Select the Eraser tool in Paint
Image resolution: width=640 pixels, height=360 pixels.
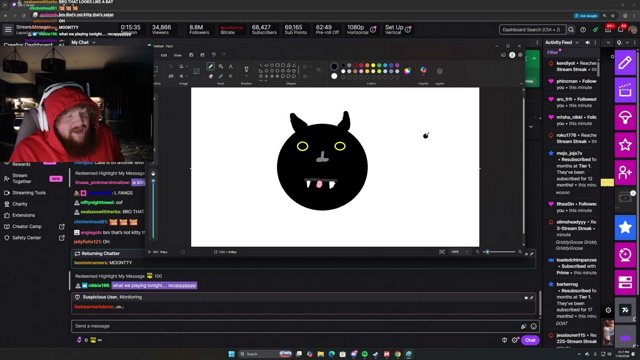click(x=211, y=76)
